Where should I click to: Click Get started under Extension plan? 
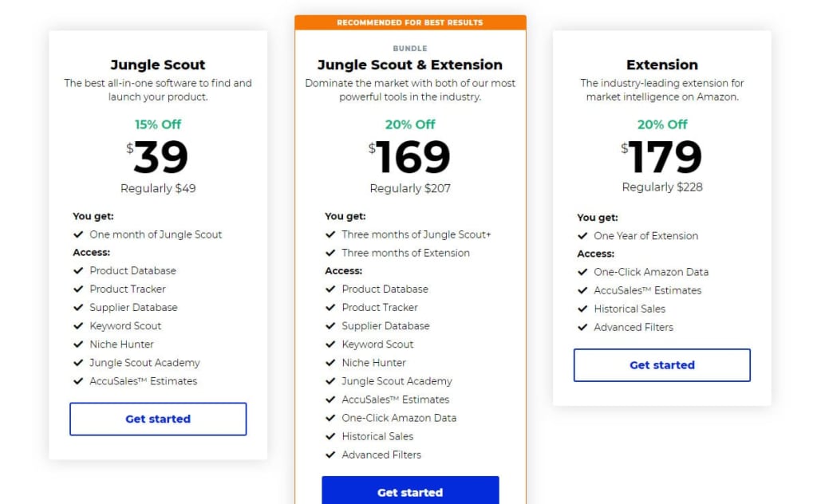[x=661, y=365]
